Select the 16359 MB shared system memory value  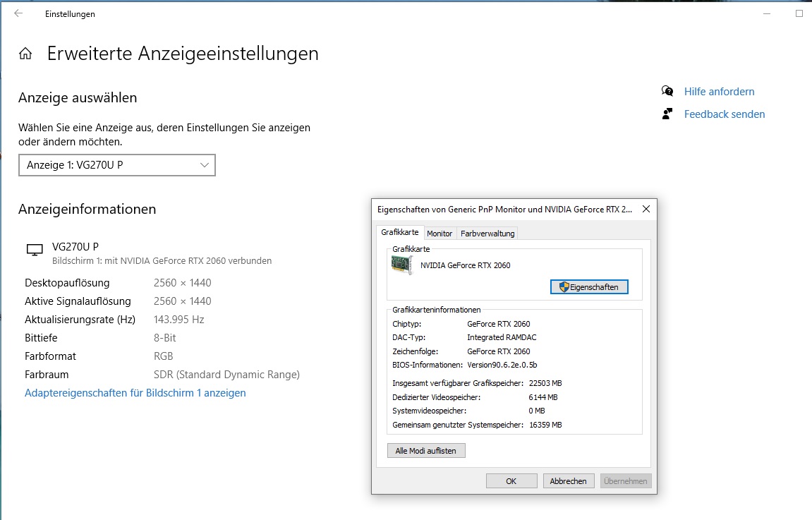click(545, 425)
